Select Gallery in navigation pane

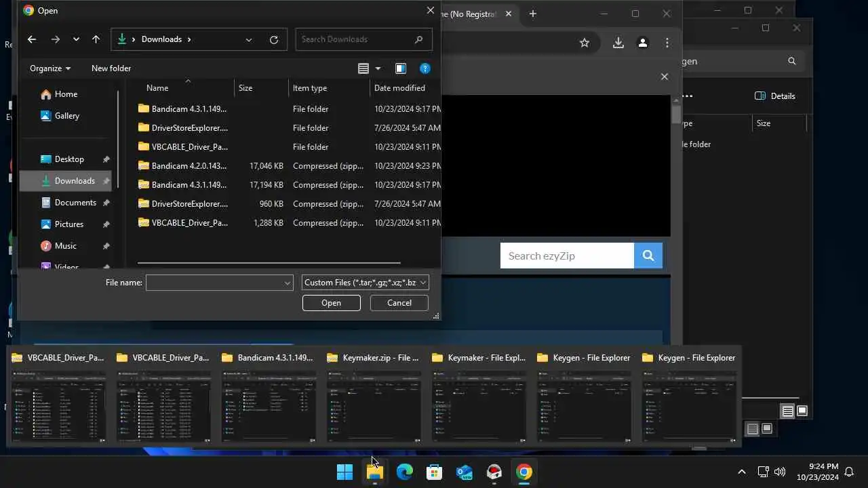tap(66, 116)
